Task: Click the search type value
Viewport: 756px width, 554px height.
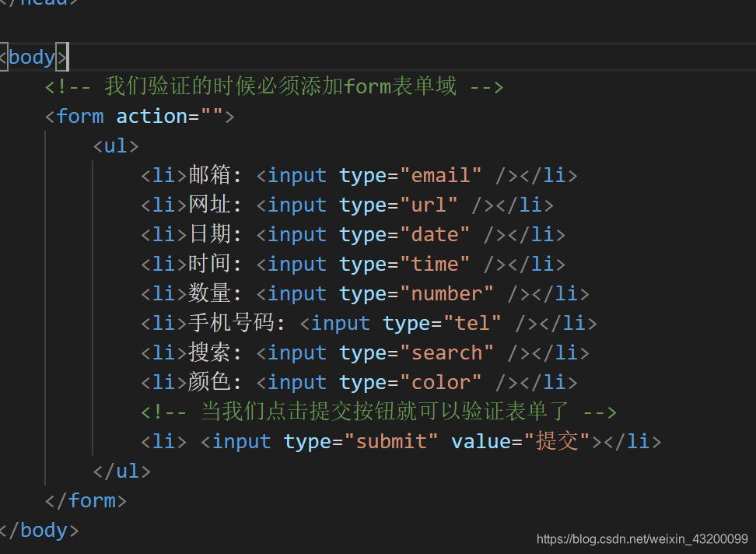Action: tap(446, 353)
